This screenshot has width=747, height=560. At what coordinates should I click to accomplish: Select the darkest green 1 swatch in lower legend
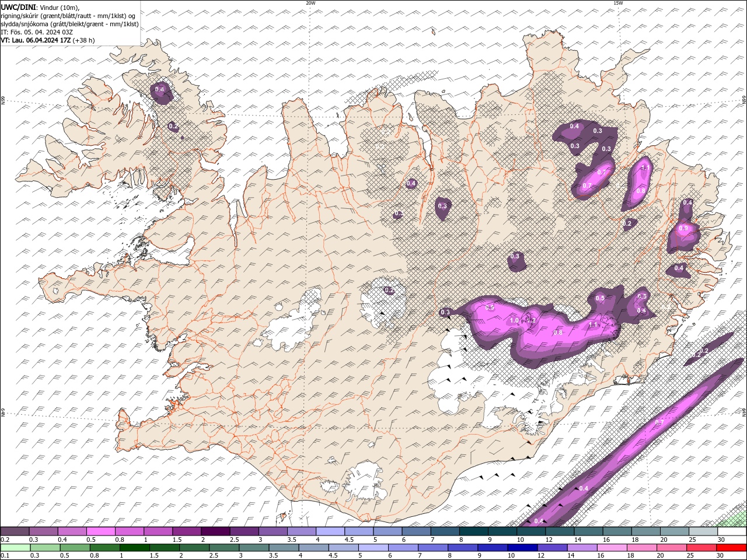pyautogui.click(x=135, y=548)
